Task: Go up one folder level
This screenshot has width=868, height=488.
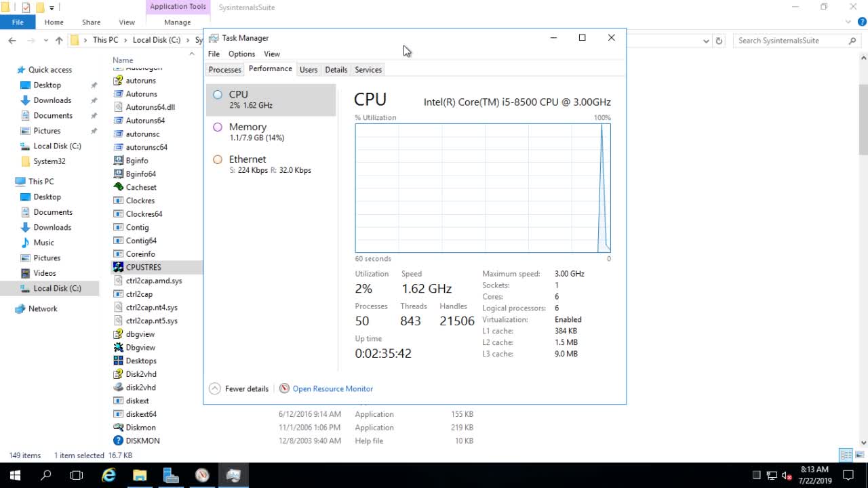Action: click(x=59, y=41)
